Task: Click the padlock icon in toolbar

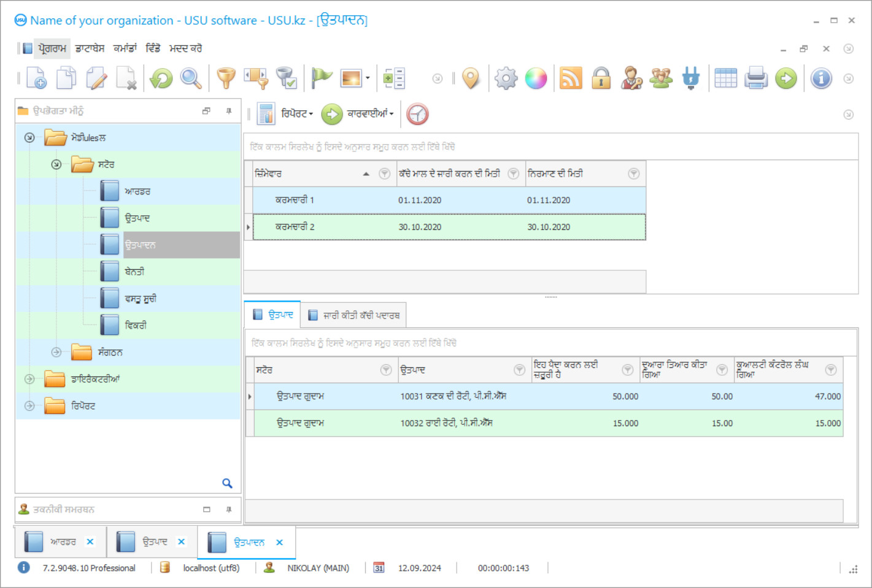Action: (x=601, y=78)
